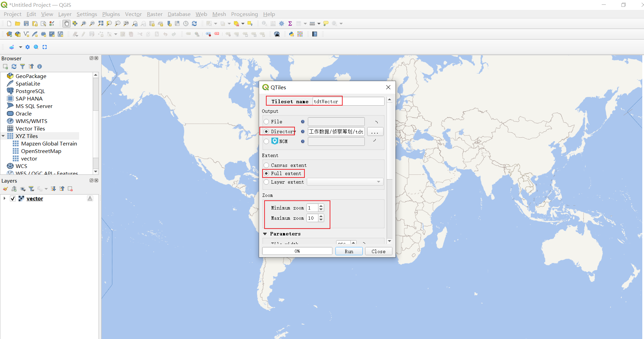
Task: Click the Zoom Full extent icon
Action: 101,24
